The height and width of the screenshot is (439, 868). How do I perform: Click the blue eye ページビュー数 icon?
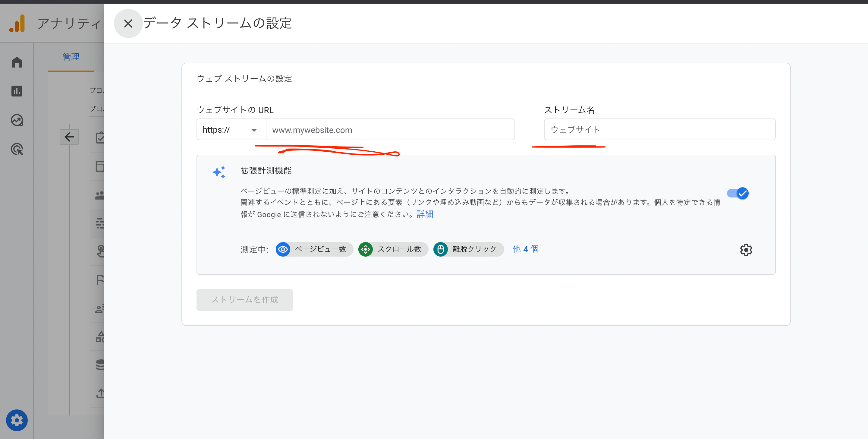pyautogui.click(x=283, y=249)
